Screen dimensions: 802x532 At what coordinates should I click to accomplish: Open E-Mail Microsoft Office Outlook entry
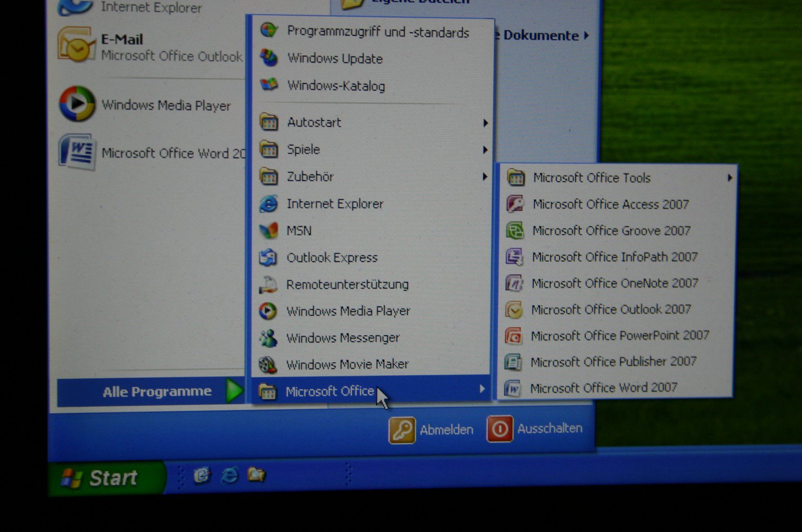tap(150, 46)
